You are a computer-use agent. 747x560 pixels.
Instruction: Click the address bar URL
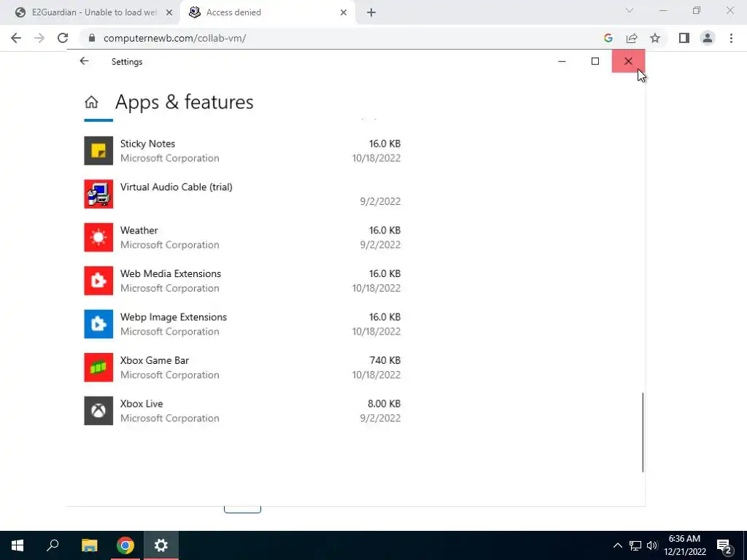174,38
